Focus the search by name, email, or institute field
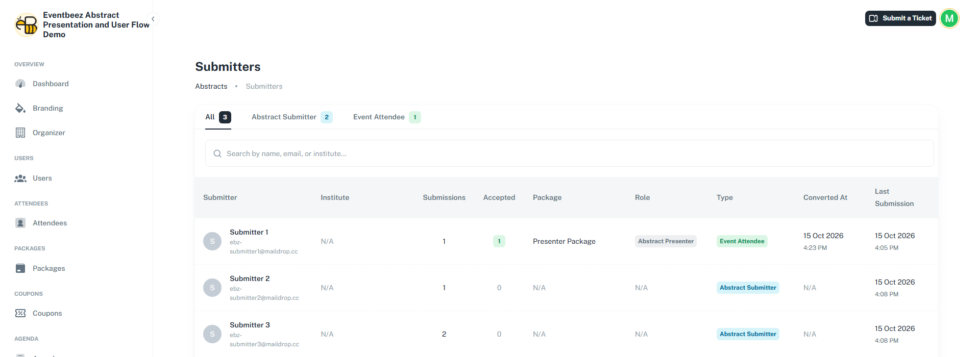This screenshot has width=980, height=357. pos(569,154)
